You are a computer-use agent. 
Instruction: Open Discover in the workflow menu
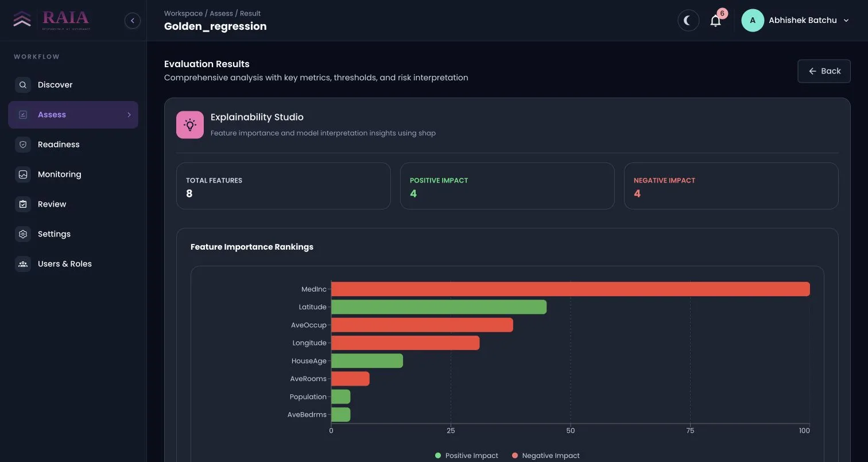[73, 85]
